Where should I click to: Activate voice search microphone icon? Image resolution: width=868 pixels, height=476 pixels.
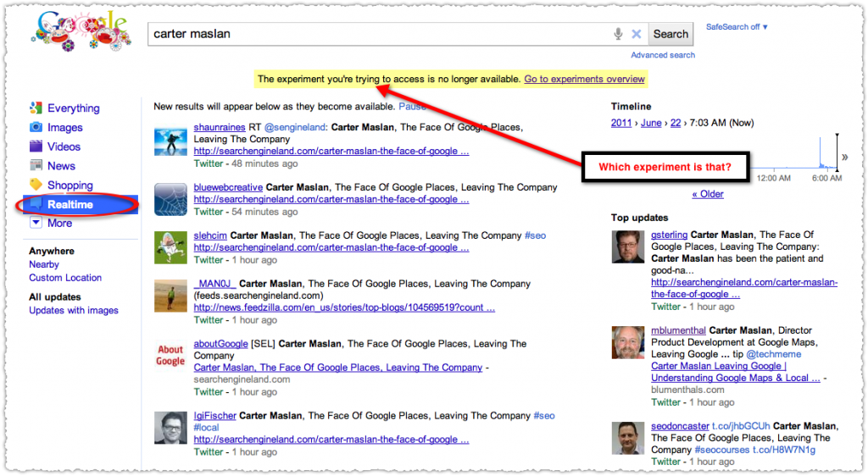618,34
